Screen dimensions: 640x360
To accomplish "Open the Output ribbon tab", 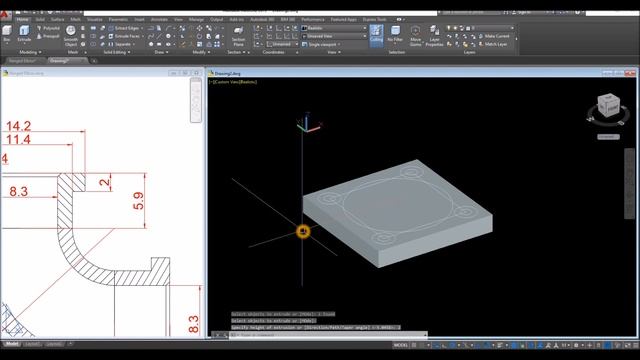I will pos(217,19).
